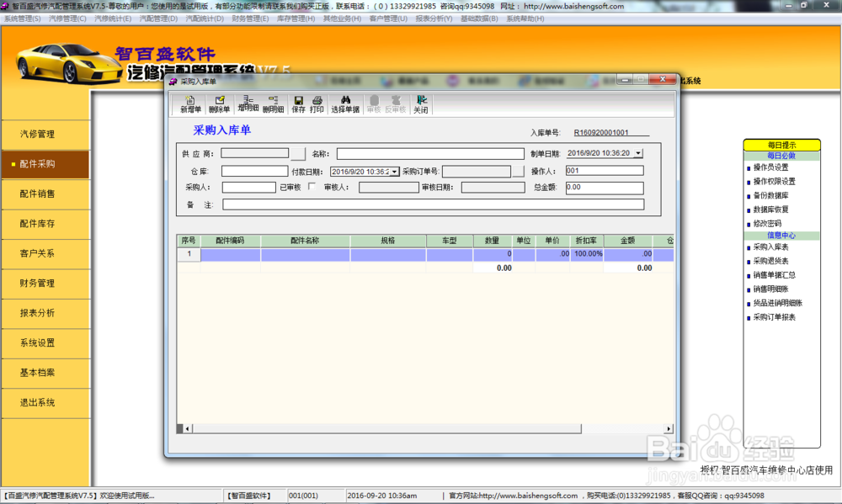
Task: Print the order using 打印 icon
Action: tap(317, 104)
